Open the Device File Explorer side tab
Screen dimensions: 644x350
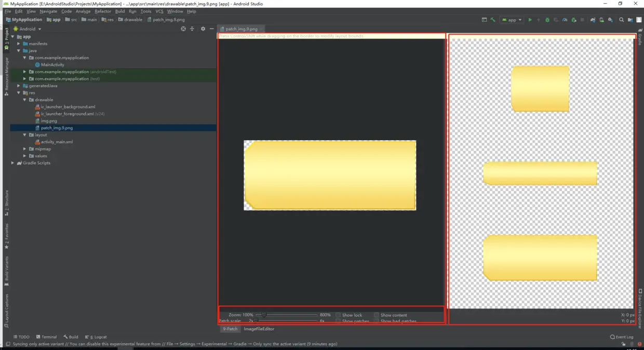point(640,309)
